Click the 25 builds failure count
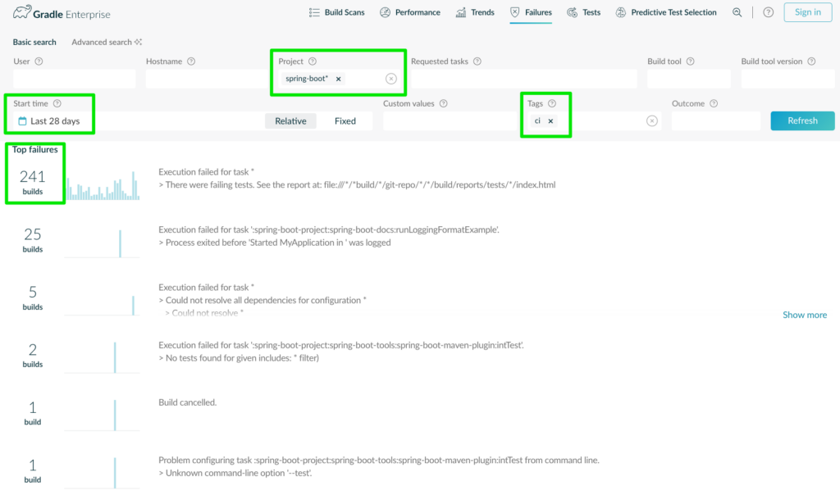 tap(33, 239)
